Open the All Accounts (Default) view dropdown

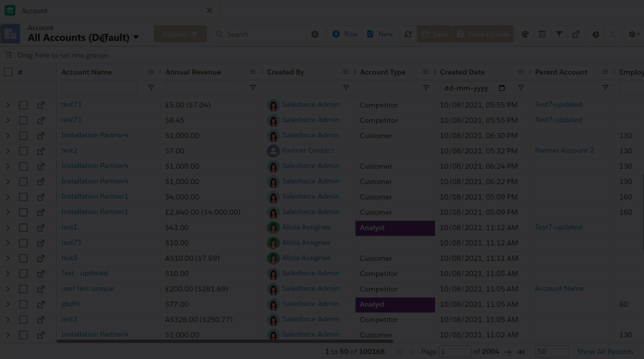tap(136, 37)
